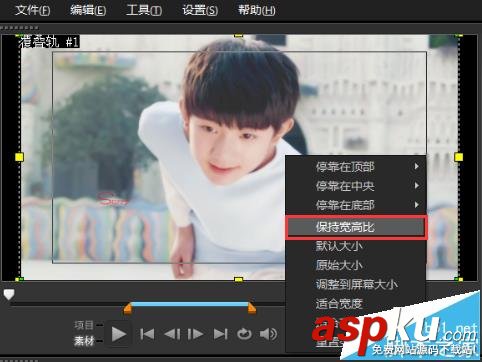Click the bottom-edge yellow resize handle

tap(238, 279)
